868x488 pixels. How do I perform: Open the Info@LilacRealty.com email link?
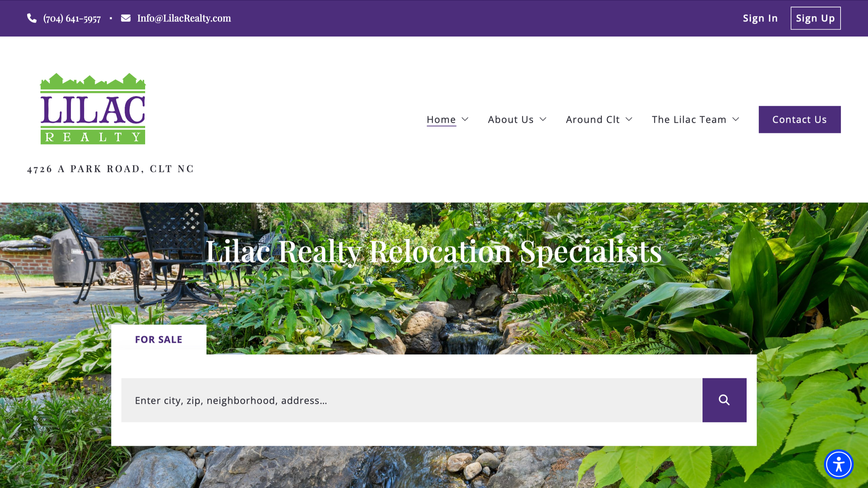pos(184,18)
